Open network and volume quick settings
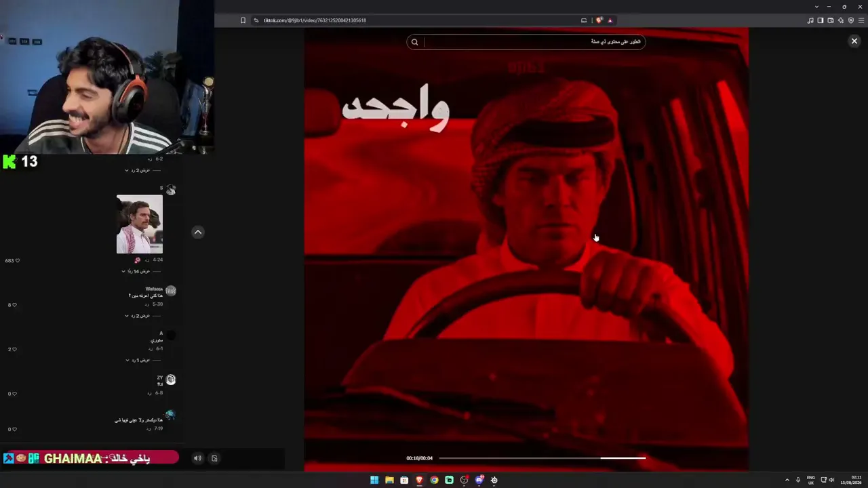The image size is (868, 488). 827,480
